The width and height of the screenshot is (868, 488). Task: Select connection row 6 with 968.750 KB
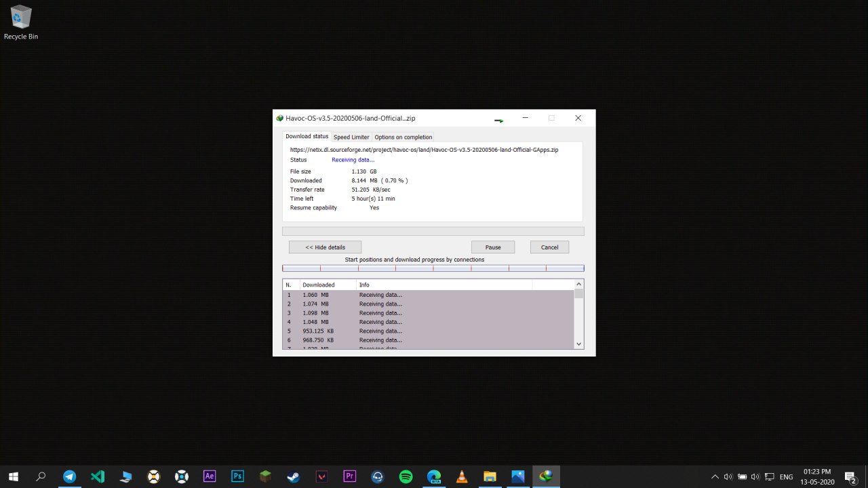coord(428,340)
